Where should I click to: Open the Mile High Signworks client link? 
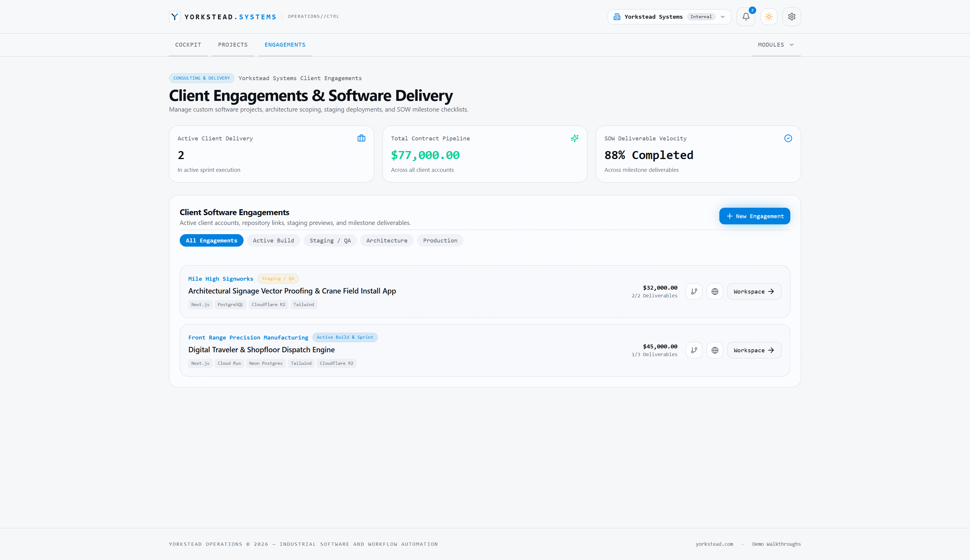pos(221,279)
